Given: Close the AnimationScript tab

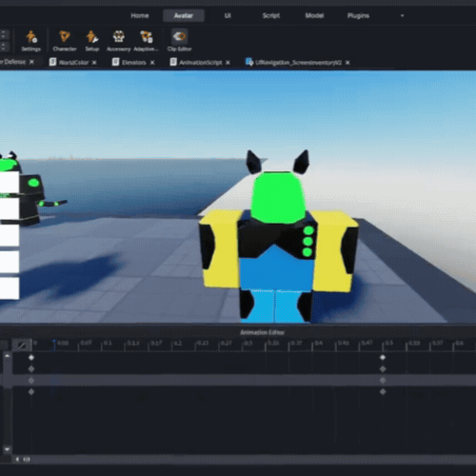Looking at the screenshot, I should click(228, 63).
